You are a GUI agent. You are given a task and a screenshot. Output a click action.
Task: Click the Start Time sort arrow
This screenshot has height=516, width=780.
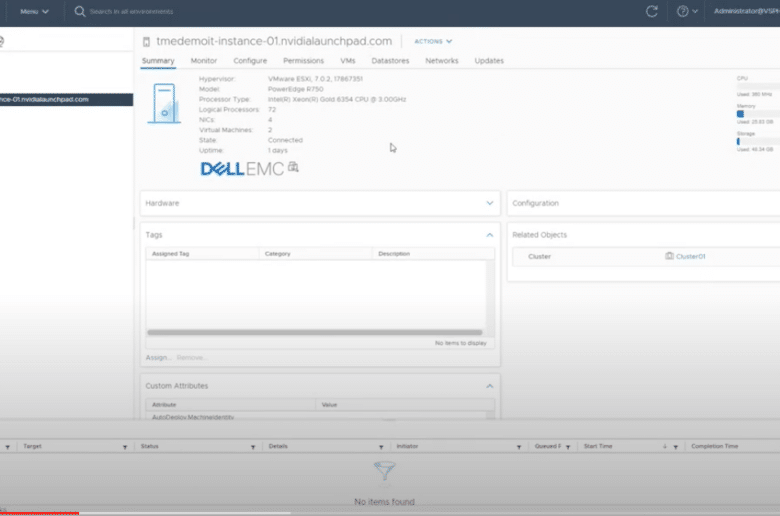[665, 446]
